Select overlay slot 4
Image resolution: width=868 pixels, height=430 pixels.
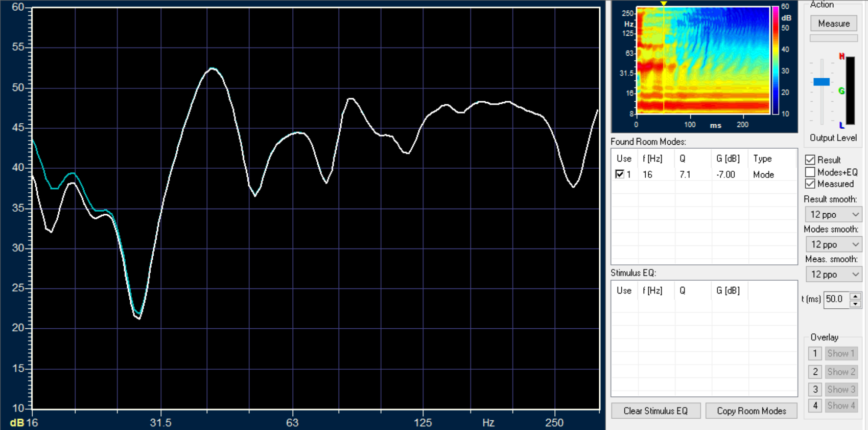[x=815, y=405]
